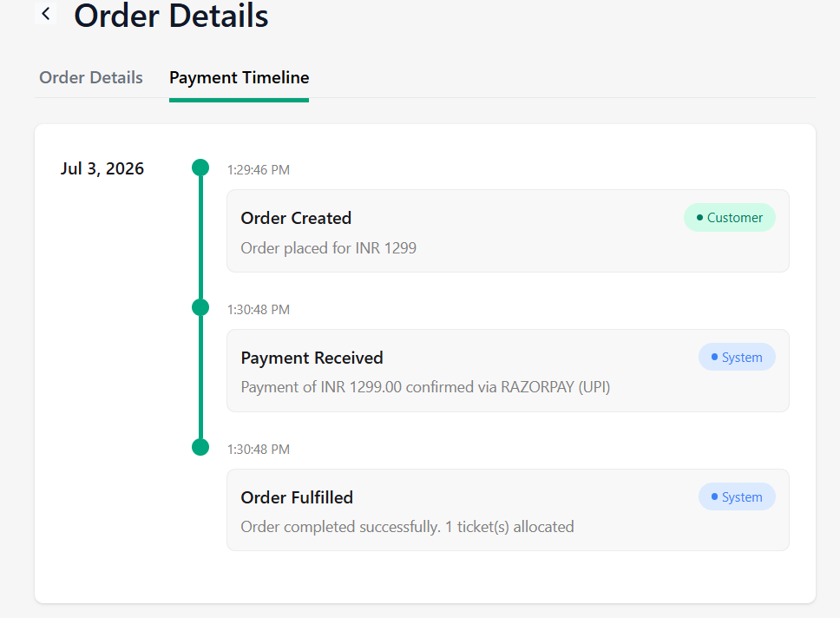The image size is (840, 618).
Task: Click the Customer badge
Action: [729, 218]
